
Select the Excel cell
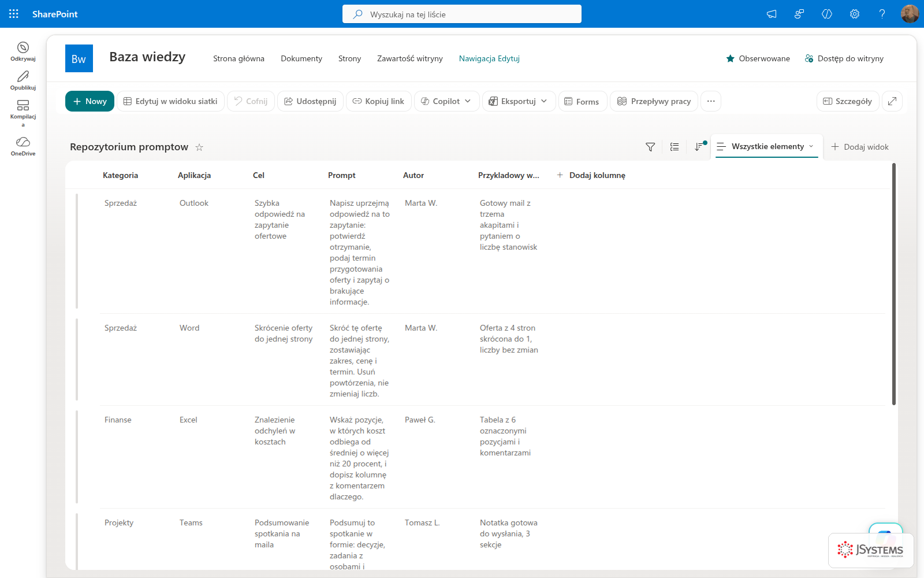(188, 420)
